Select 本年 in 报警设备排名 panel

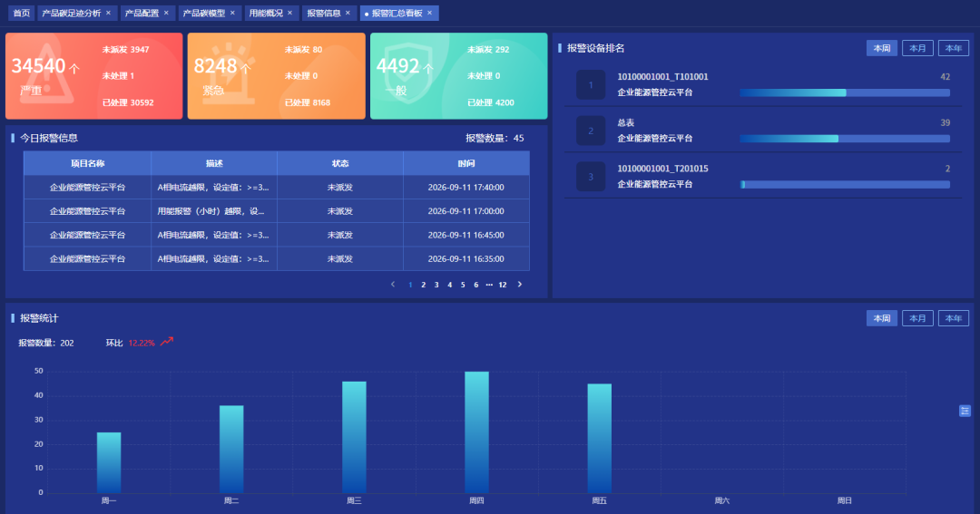point(953,48)
